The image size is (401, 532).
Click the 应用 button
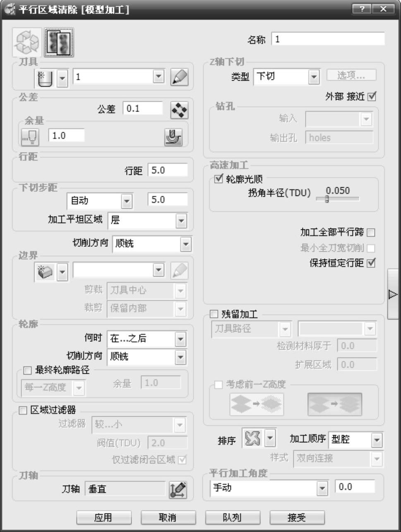[104, 518]
